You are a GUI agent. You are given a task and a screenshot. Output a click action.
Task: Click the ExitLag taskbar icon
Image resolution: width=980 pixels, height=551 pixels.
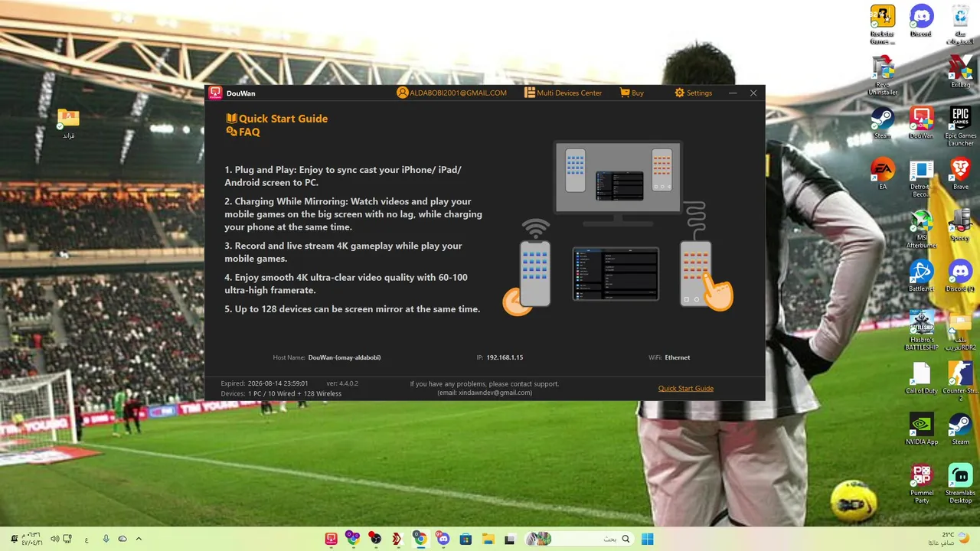tap(397, 539)
